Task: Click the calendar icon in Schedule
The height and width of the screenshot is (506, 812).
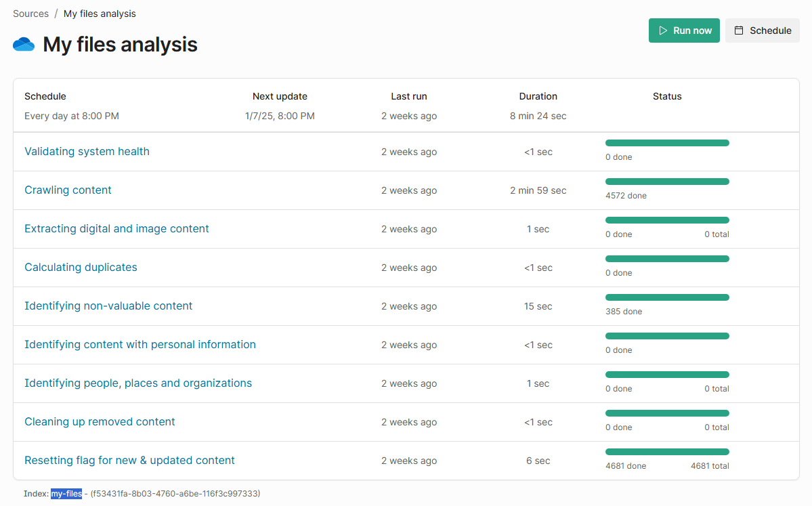Action: tap(739, 30)
